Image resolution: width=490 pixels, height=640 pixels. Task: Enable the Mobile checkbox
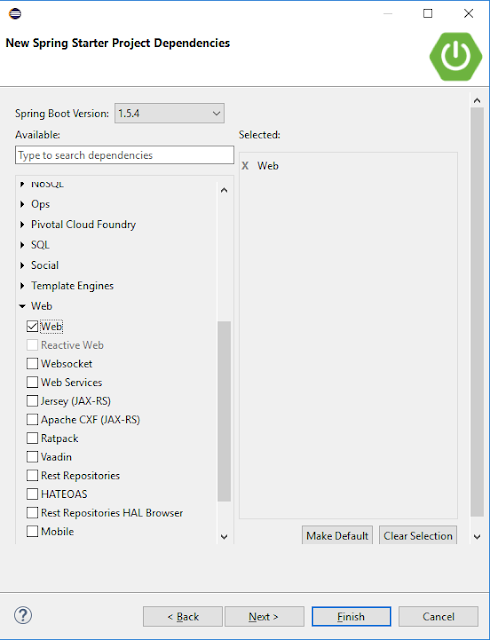point(32,531)
